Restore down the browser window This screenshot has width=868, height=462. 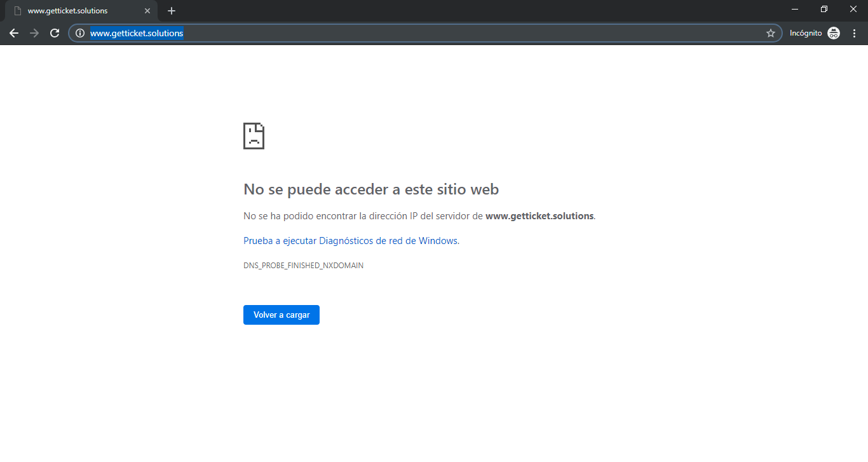click(x=824, y=9)
